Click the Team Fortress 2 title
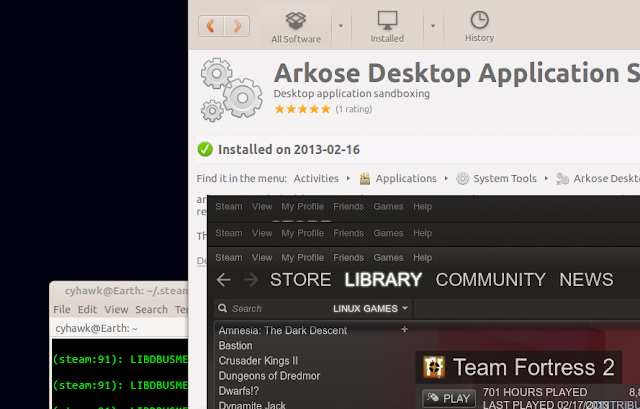 533,367
